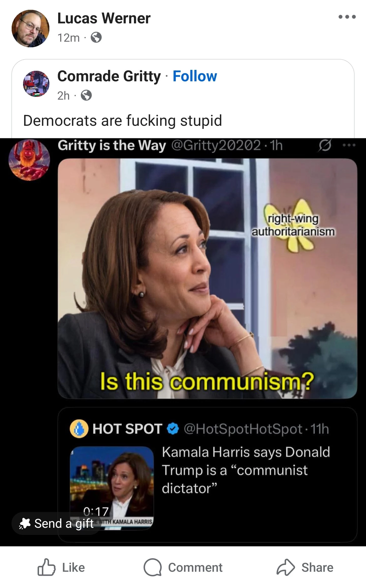Open Comrade Gritty's page avatar

36,84
